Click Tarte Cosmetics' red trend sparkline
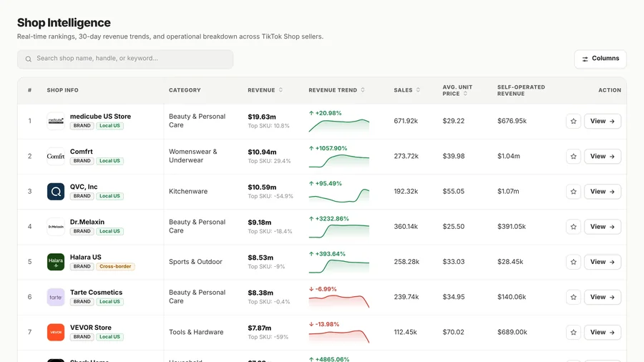This screenshot has width=644, height=362. tap(339, 301)
